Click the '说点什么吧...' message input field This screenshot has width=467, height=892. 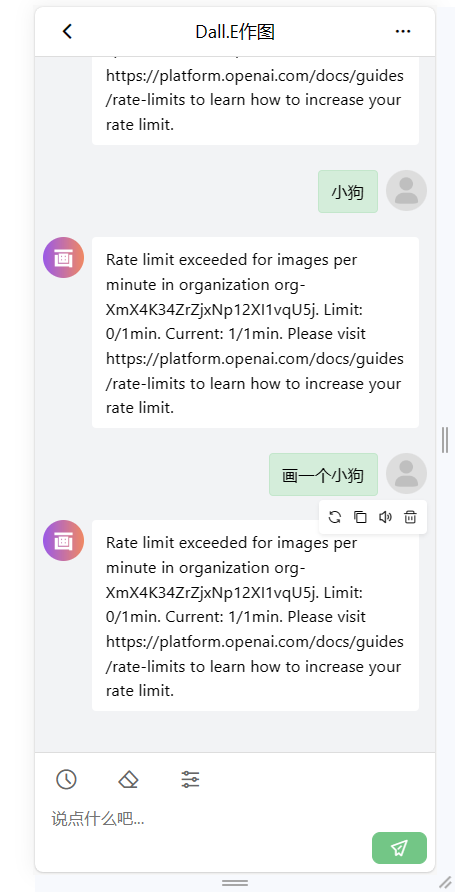210,819
